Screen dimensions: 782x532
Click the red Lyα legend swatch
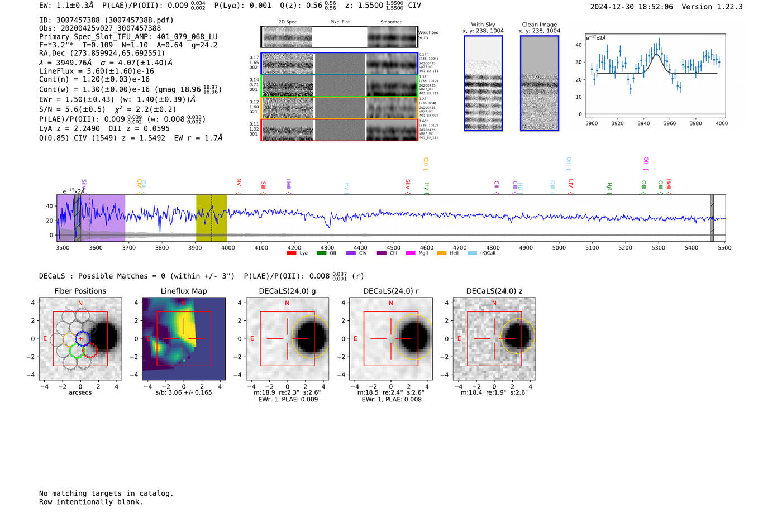pos(291,253)
